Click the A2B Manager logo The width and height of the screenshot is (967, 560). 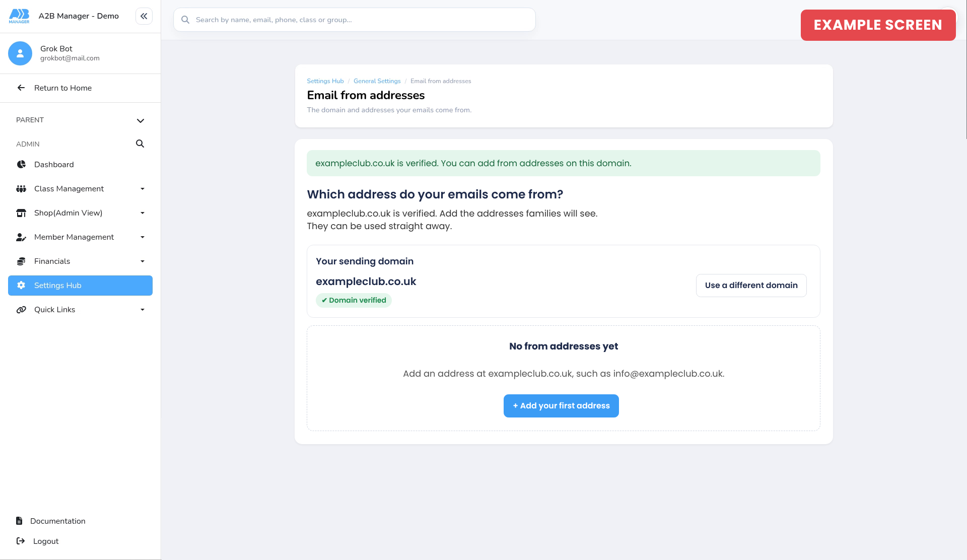tap(19, 16)
